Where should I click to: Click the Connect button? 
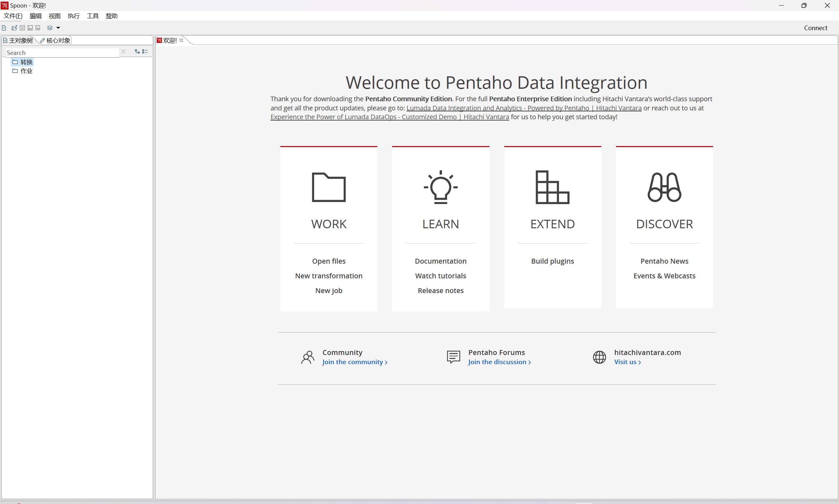[x=815, y=28]
